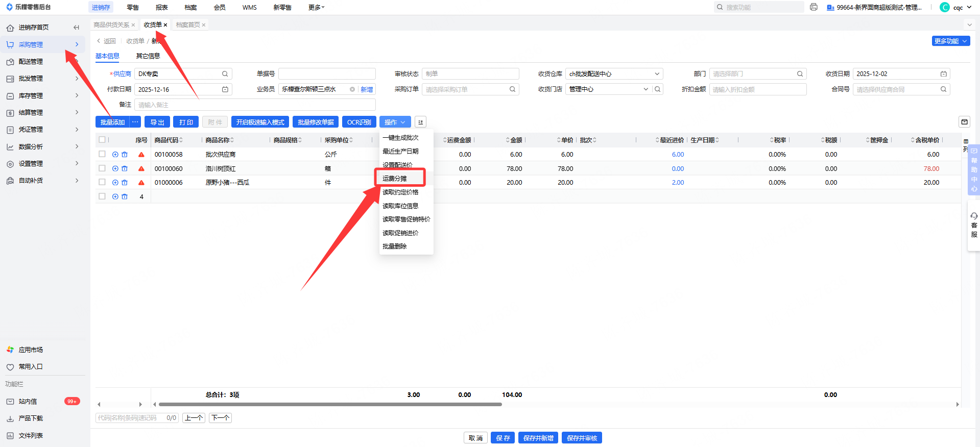Click search icon next to 收货门店
This screenshot has width=980, height=447.
(x=658, y=89)
